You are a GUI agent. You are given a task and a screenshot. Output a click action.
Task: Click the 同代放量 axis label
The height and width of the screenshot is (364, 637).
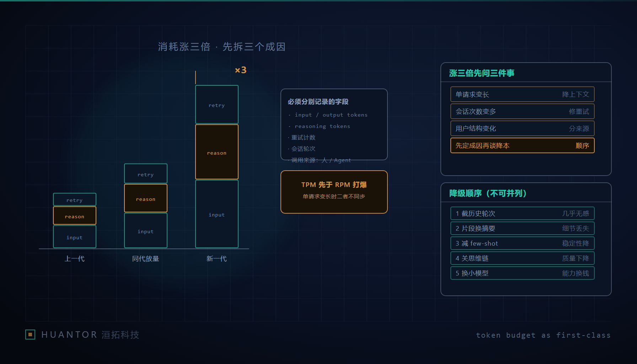click(x=146, y=259)
